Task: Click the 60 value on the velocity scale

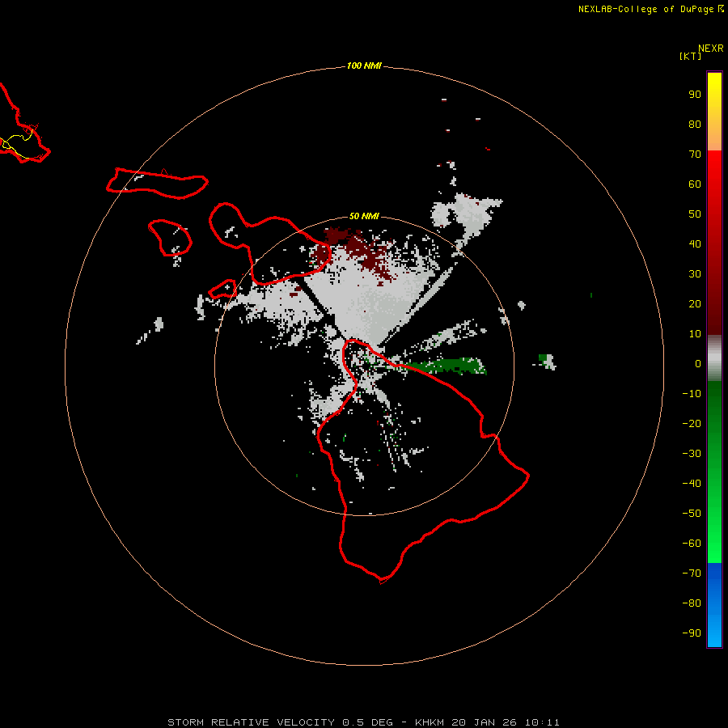Action: (x=695, y=184)
